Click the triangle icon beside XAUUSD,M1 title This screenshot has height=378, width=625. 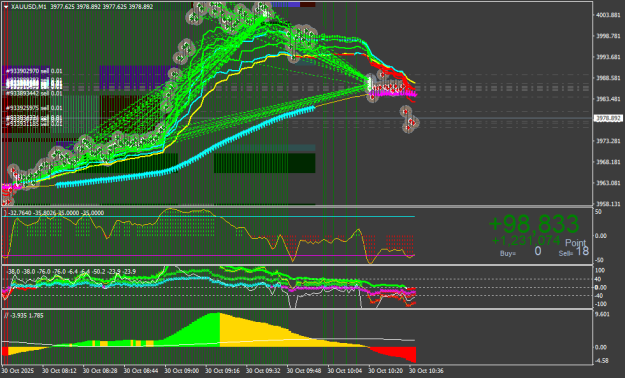(x=6, y=7)
